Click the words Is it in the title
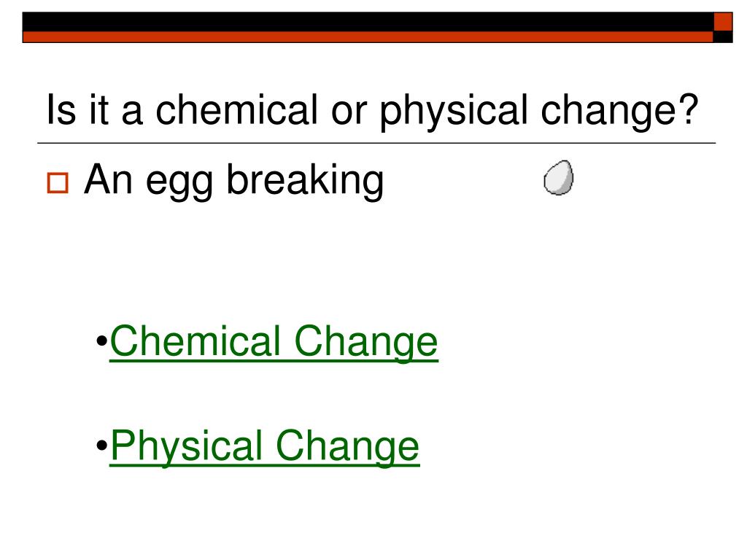 pyautogui.click(x=77, y=109)
